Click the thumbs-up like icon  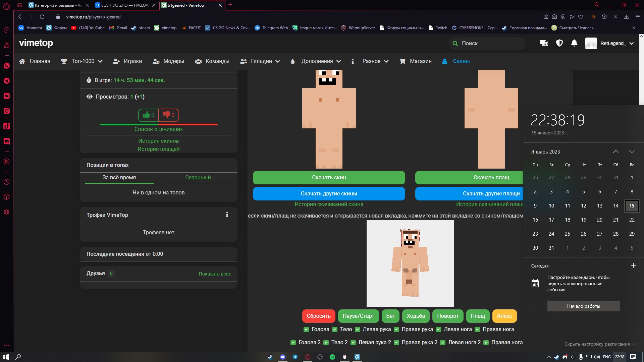[x=146, y=115]
